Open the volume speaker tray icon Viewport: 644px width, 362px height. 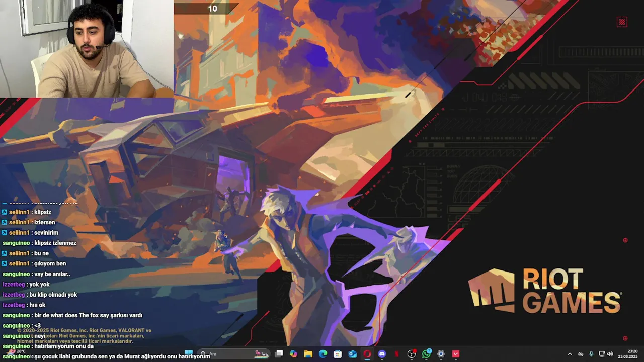click(610, 354)
